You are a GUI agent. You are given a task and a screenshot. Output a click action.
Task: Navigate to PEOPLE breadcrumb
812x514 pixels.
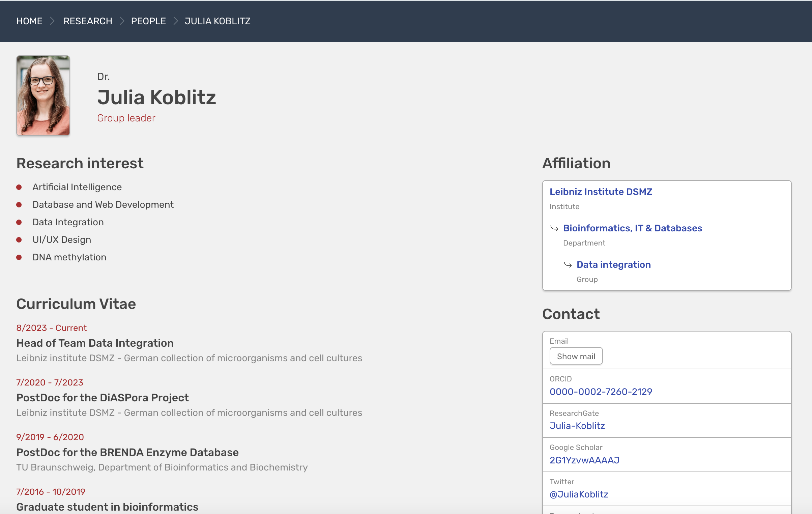point(148,21)
